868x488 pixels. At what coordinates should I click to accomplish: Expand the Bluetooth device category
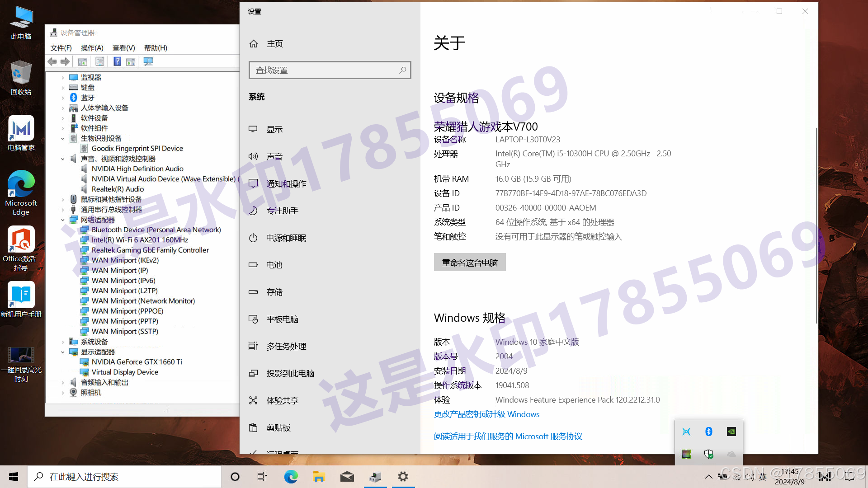coord(63,98)
